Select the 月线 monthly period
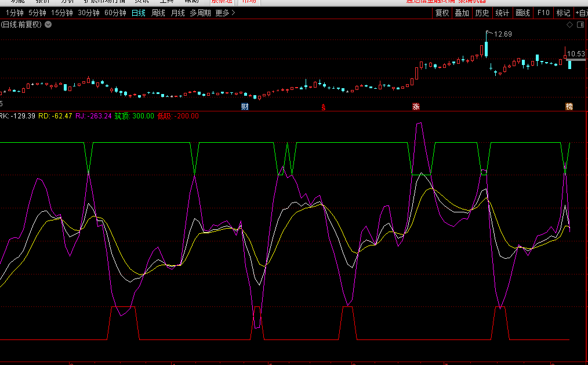 (x=177, y=13)
